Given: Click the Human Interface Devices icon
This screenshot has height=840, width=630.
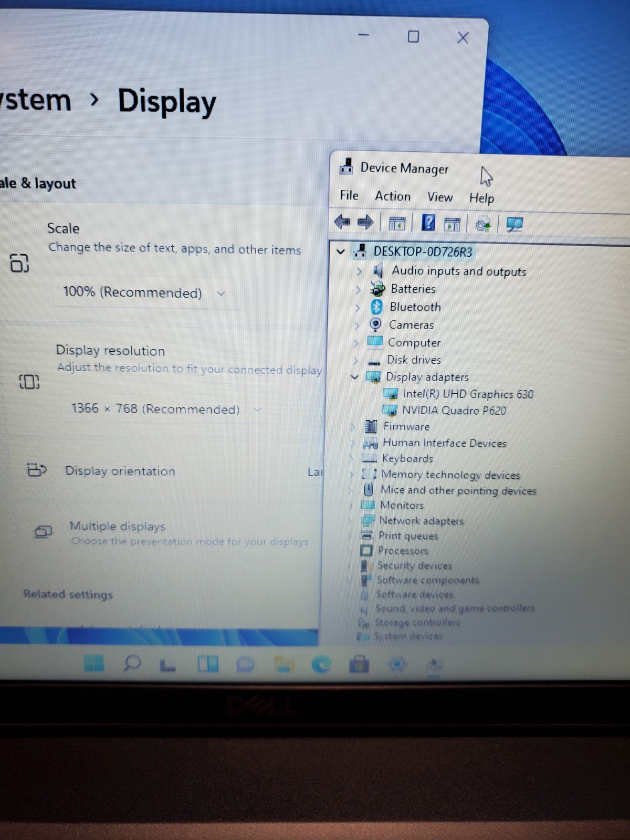Looking at the screenshot, I should point(371,443).
